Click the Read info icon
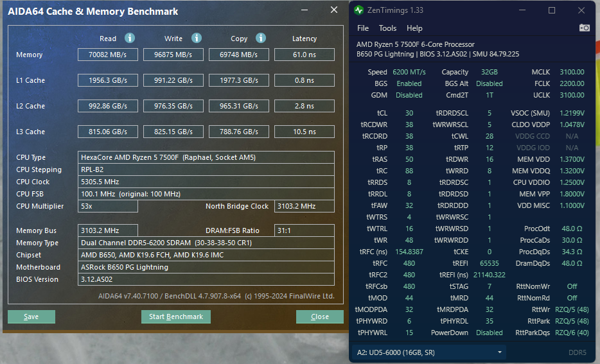 pos(130,38)
